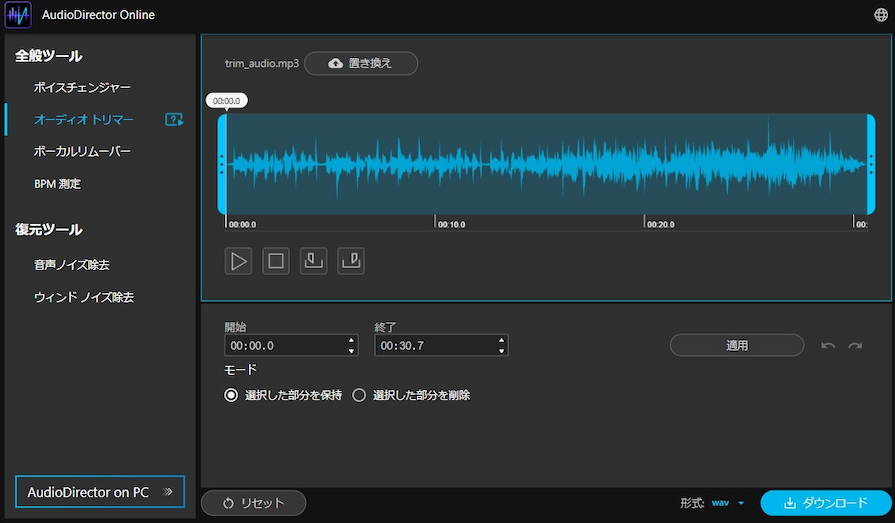Open the wav format dropdown
This screenshot has width=895, height=523.
pos(728,503)
